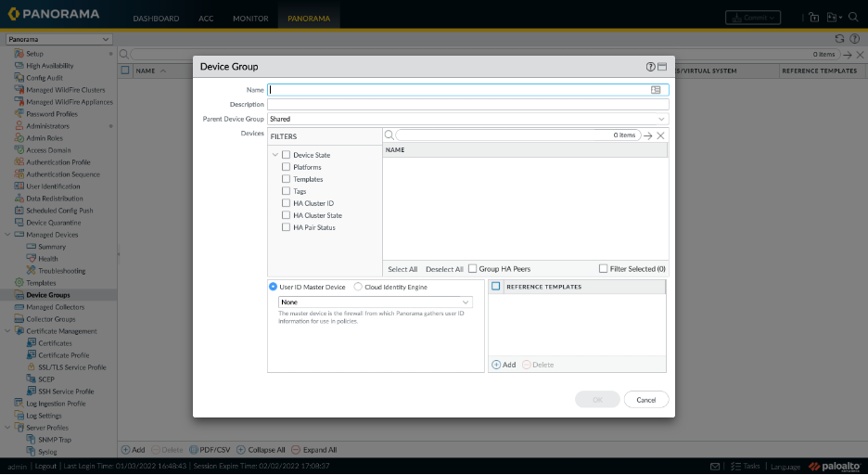Click the Cancel button

pos(646,400)
